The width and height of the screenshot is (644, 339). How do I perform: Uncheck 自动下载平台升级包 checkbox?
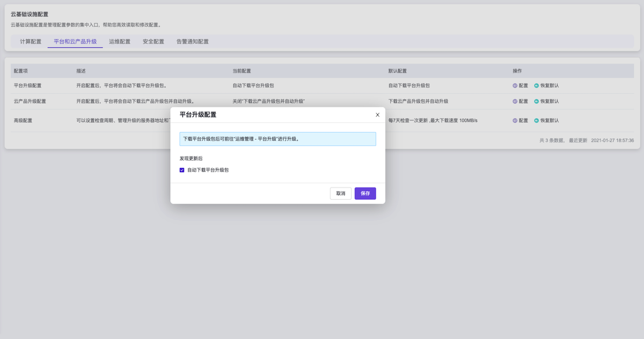pyautogui.click(x=182, y=170)
